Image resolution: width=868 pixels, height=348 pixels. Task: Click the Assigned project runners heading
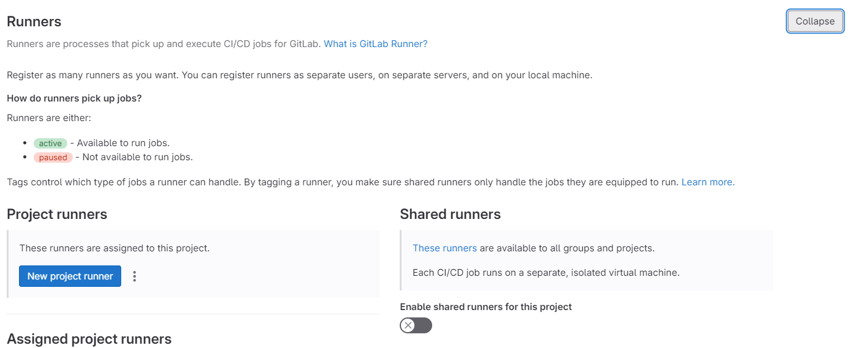(x=89, y=339)
